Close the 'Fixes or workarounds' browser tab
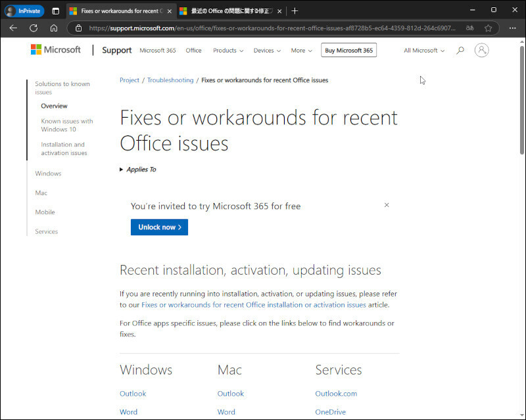Viewport: 526px width, 420px height. pyautogui.click(x=170, y=11)
